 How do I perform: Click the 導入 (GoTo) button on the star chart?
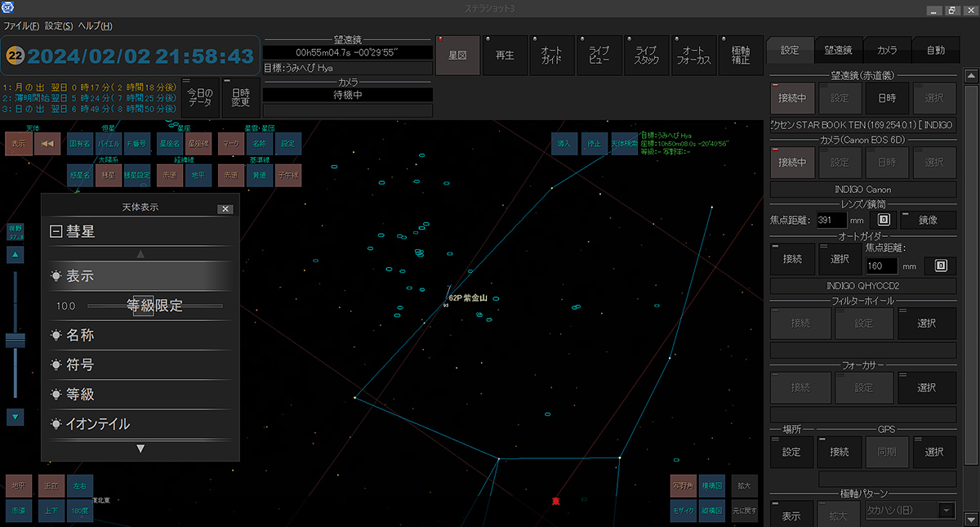click(563, 144)
